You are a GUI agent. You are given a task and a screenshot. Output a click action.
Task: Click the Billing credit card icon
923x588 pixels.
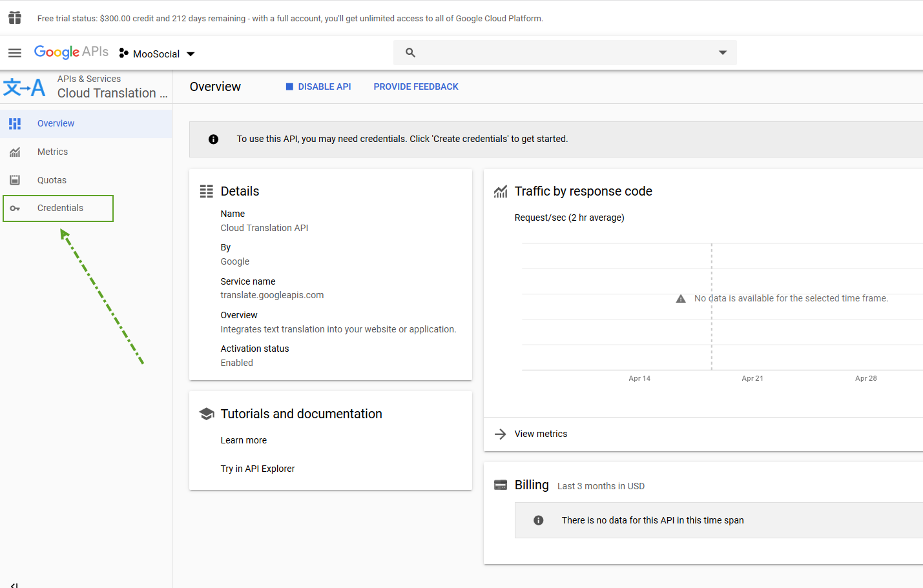click(501, 485)
